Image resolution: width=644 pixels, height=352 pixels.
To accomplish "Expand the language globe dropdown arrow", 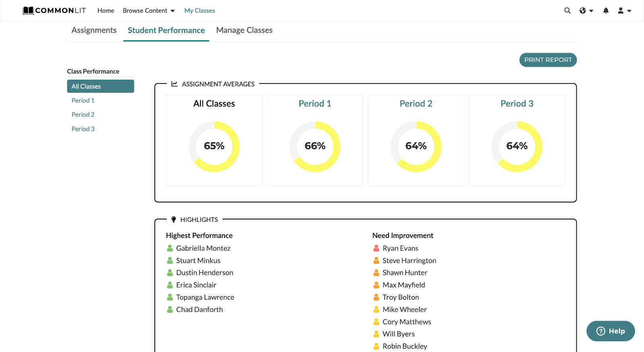I will coord(591,11).
